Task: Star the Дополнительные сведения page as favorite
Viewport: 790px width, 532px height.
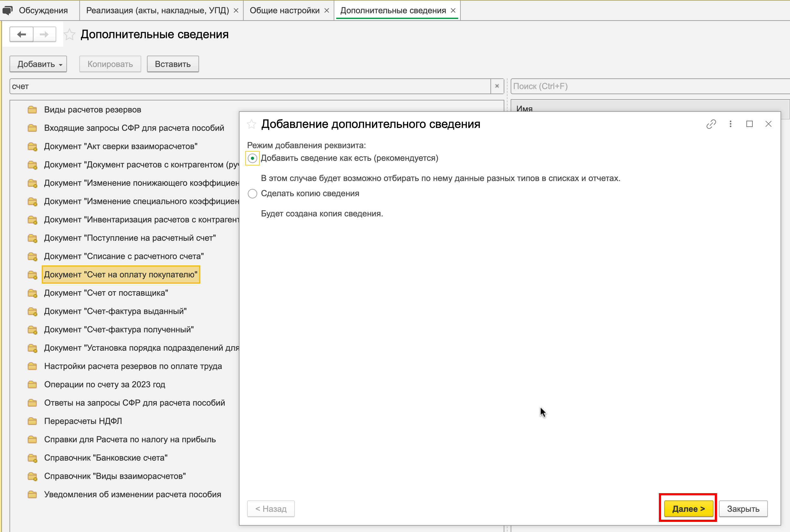Action: pos(70,34)
